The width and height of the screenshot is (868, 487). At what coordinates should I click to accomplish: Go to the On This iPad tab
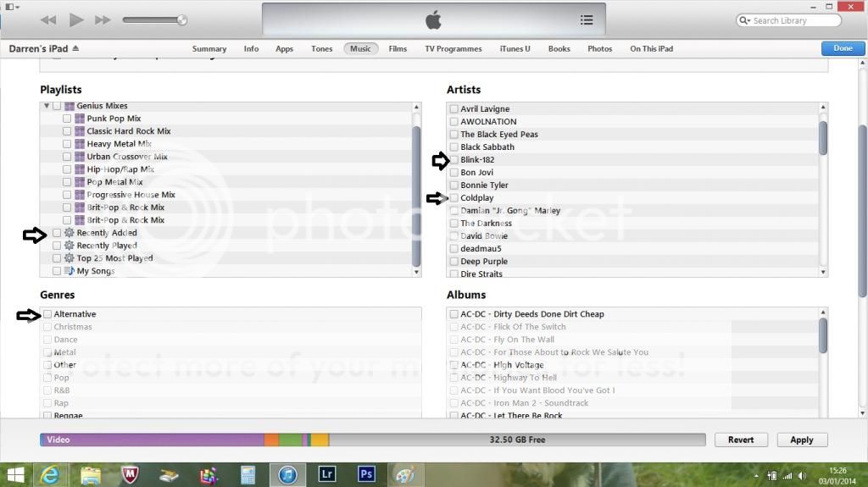point(652,49)
